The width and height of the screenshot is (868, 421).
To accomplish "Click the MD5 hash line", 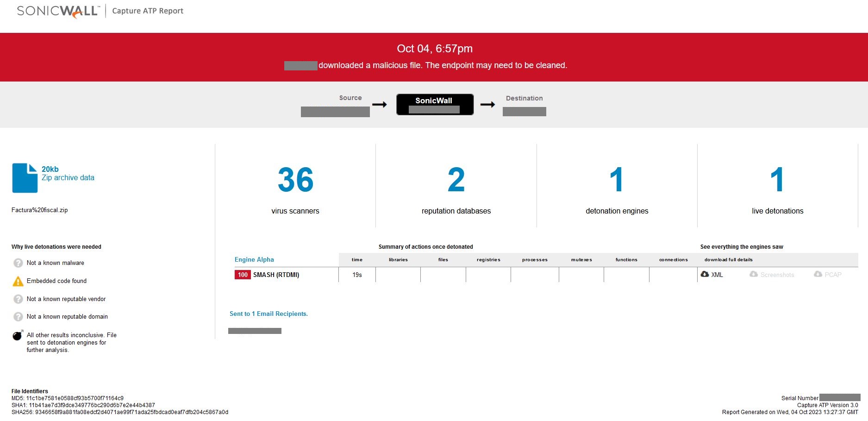I will point(68,398).
